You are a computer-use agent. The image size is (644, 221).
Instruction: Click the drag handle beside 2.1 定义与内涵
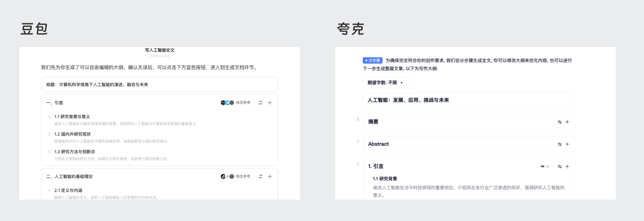50,190
